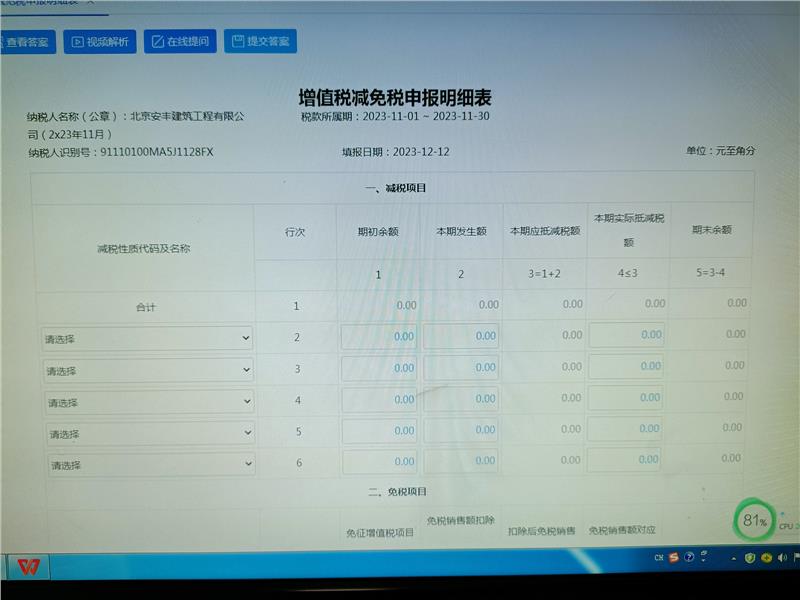Click the yellow round tray icon beside the shield
Screen dimensions: 800x600
pyautogui.click(x=766, y=557)
